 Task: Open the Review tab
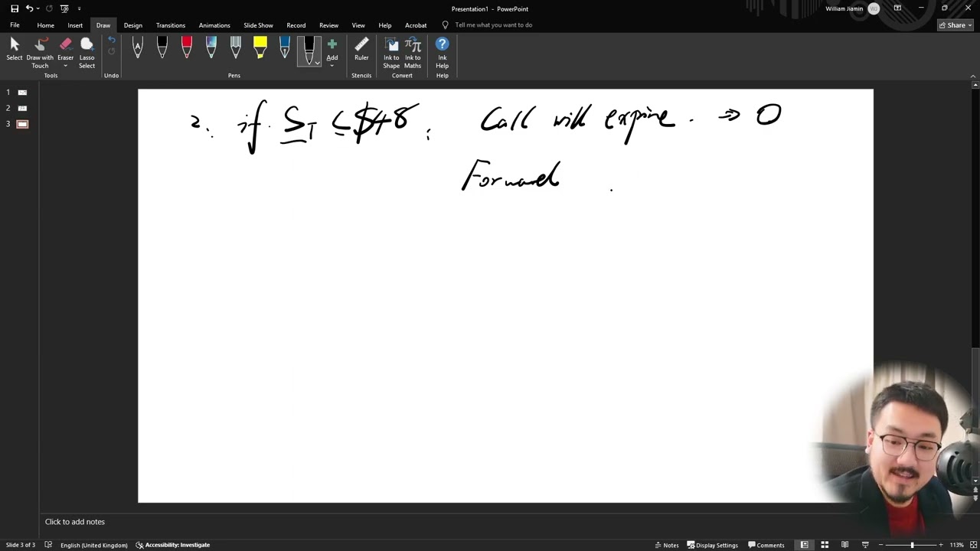click(x=328, y=25)
